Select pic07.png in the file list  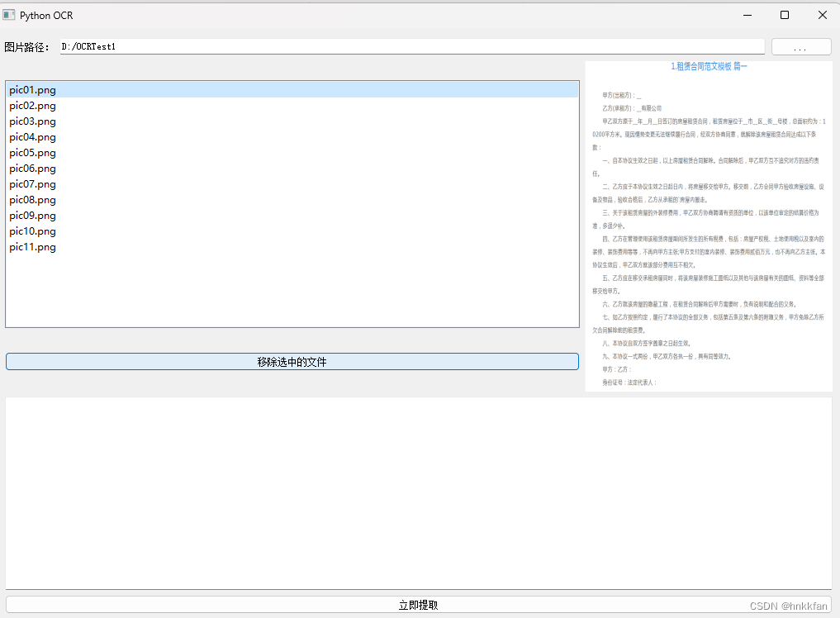point(292,184)
